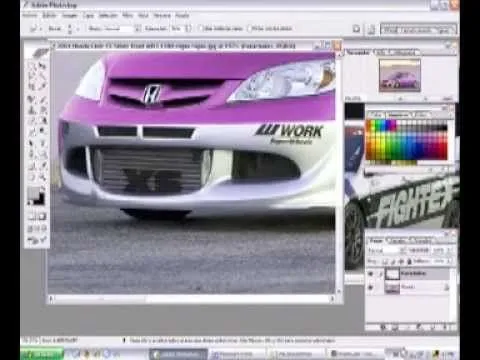Select the Shape tool

pyautogui.click(x=42, y=155)
